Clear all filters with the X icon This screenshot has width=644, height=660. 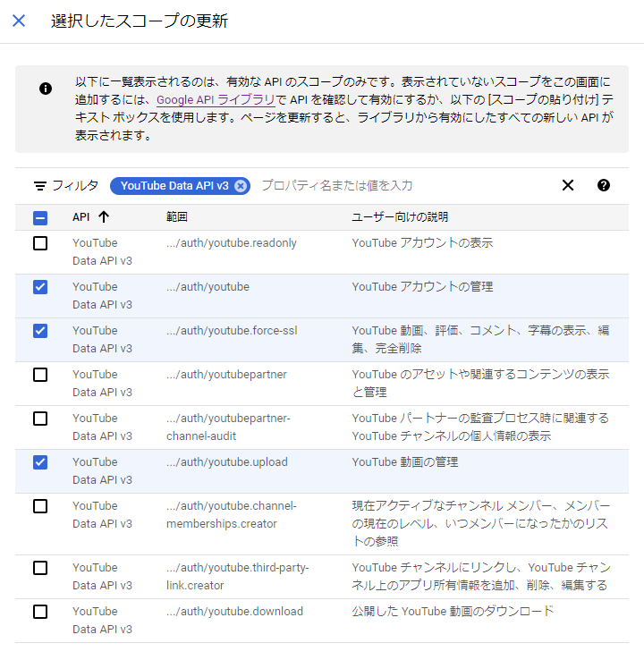[x=568, y=185]
